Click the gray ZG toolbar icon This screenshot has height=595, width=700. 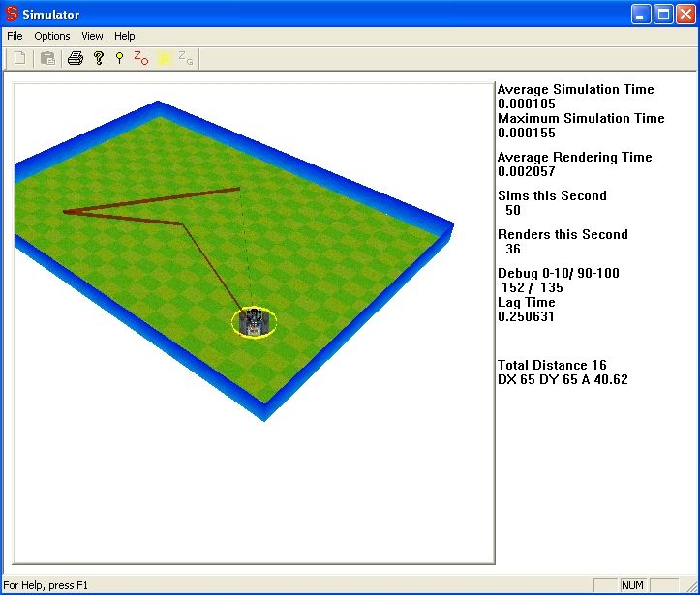pyautogui.click(x=186, y=59)
